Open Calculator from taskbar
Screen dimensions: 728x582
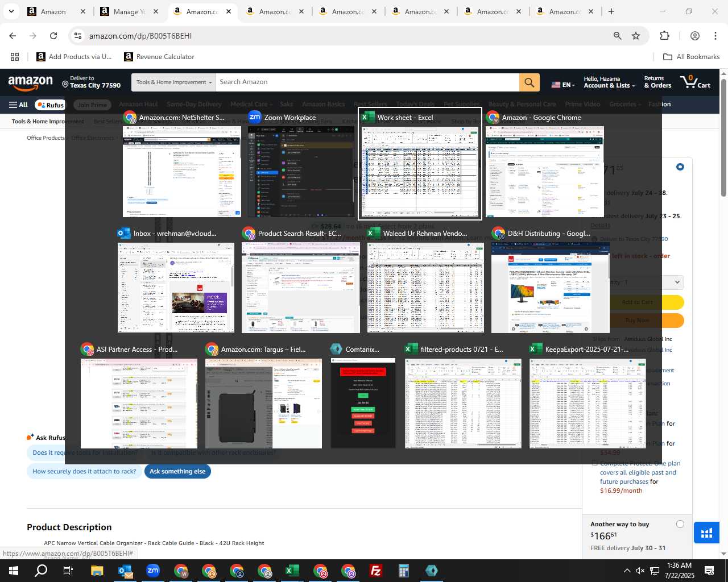point(403,571)
